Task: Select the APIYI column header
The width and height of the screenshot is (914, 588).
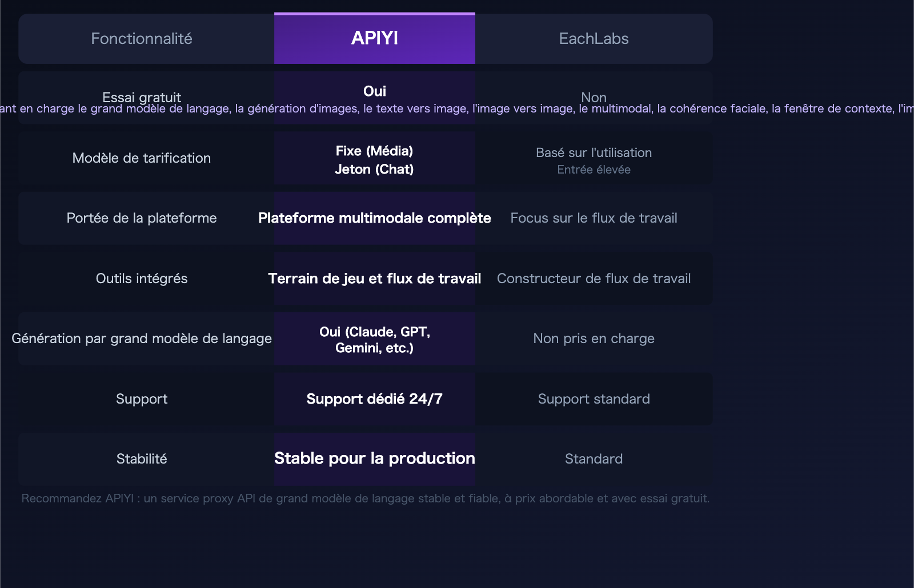Action: (374, 38)
